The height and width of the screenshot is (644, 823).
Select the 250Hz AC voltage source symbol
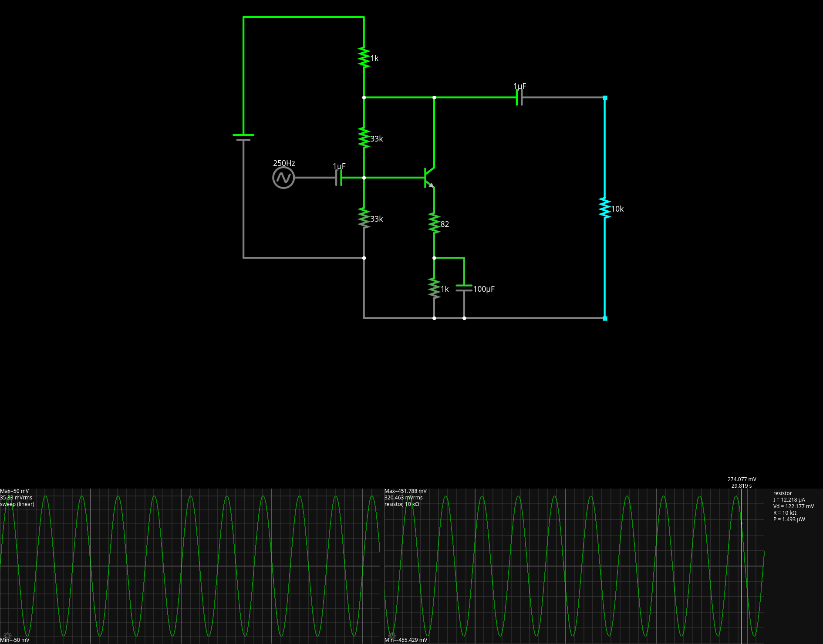283,178
